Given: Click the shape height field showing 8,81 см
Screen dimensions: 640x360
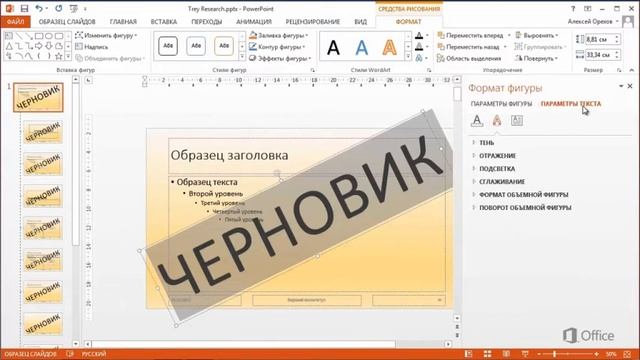Looking at the screenshot, I should (602, 40).
